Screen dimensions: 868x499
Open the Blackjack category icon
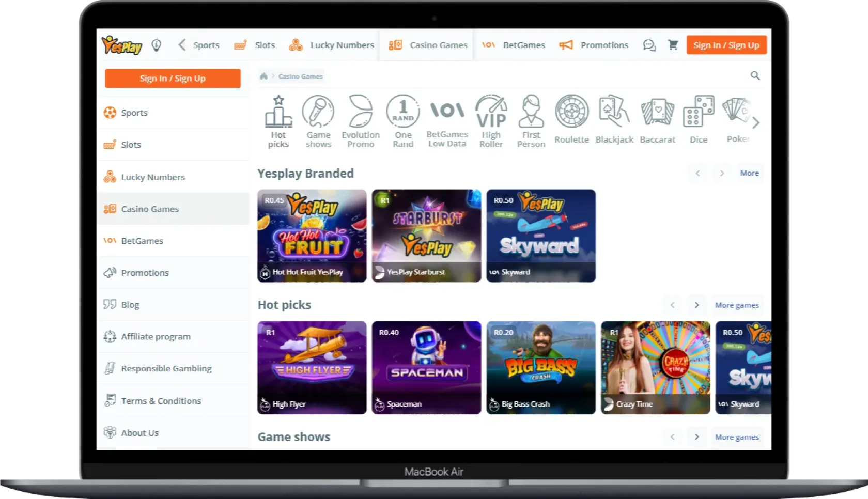[x=614, y=120]
